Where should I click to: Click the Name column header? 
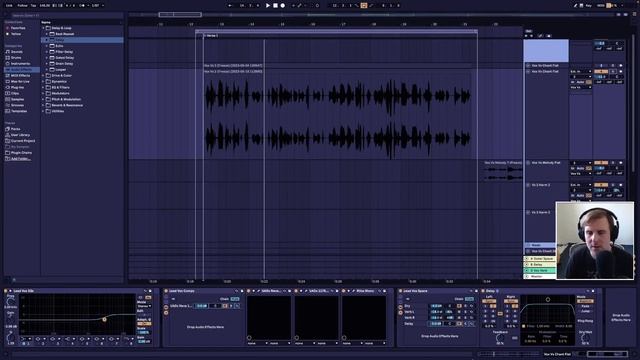point(46,22)
